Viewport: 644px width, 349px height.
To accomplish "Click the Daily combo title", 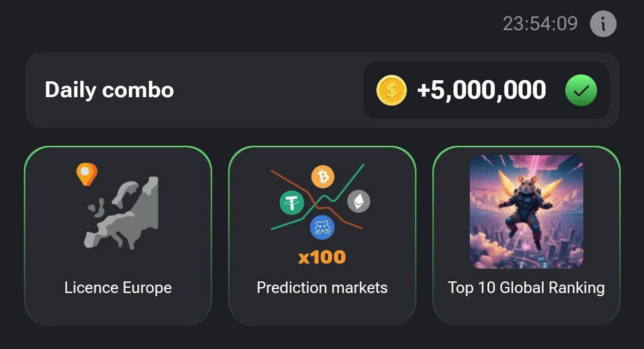I will [x=109, y=90].
